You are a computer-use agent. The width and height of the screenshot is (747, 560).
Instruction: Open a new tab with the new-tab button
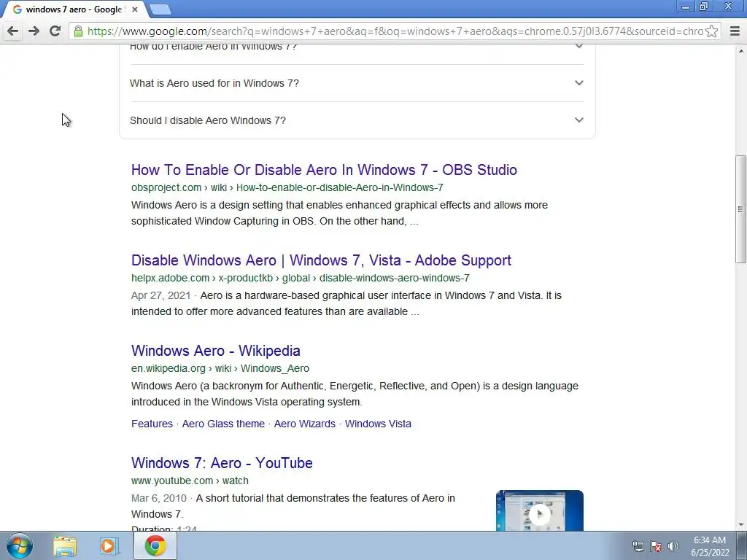click(x=160, y=9)
